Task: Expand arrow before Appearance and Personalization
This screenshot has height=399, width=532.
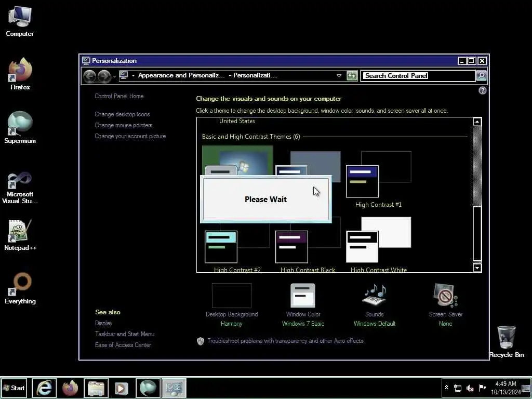Action: point(133,76)
